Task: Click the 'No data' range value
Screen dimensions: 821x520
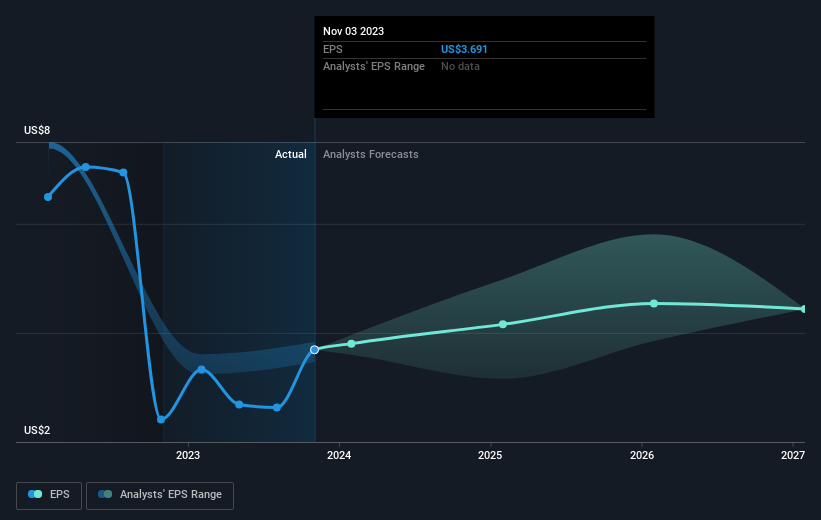Action: (460, 67)
